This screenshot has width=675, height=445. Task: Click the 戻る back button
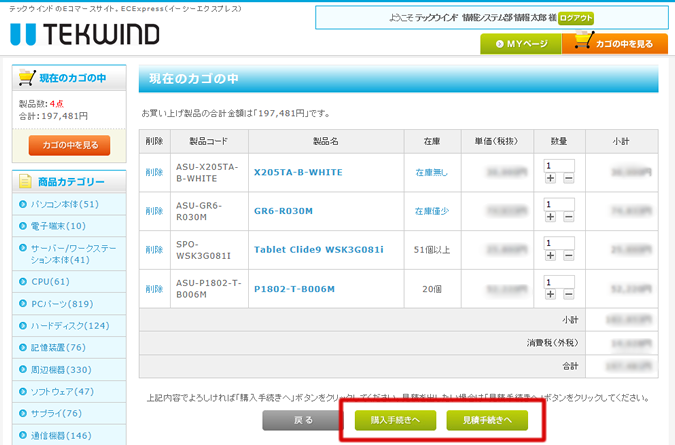[303, 420]
